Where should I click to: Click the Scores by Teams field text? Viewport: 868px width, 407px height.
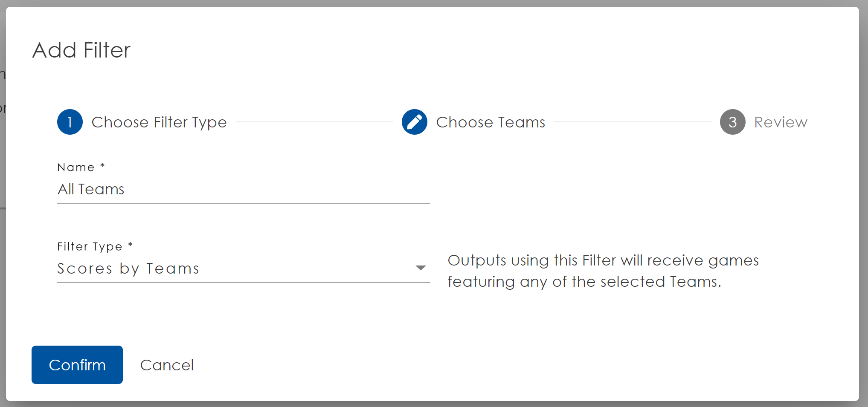(x=128, y=268)
